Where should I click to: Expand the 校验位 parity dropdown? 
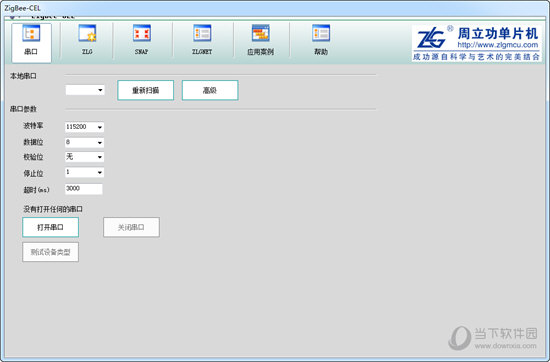[x=84, y=157]
